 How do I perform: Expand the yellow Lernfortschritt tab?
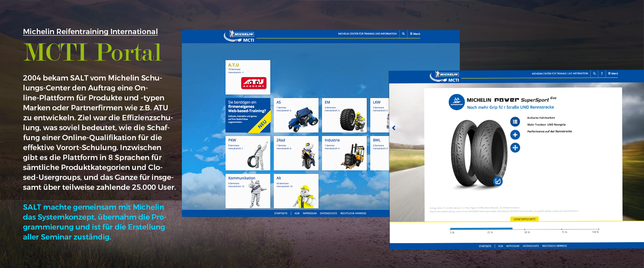[524, 219]
